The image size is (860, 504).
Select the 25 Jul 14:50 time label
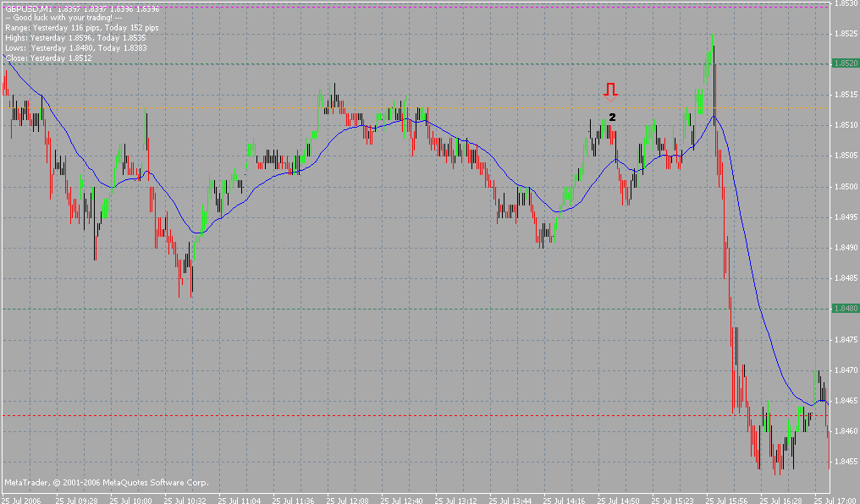pyautogui.click(x=619, y=500)
